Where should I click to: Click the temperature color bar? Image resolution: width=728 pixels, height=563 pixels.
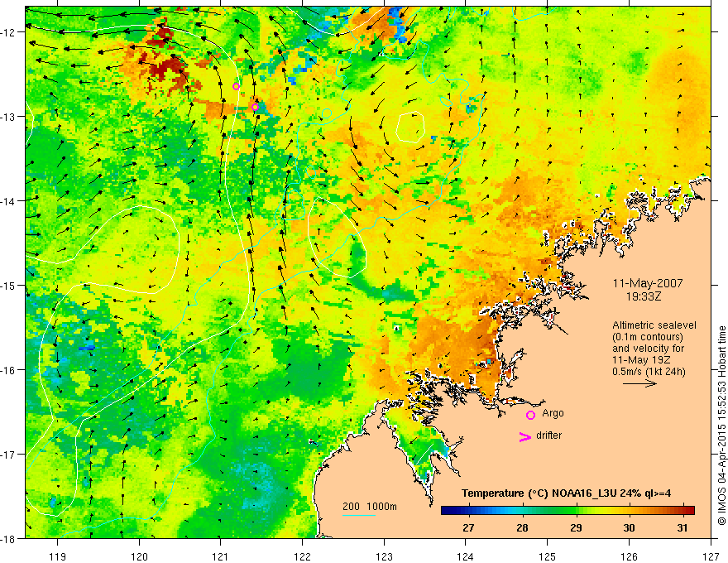568,511
